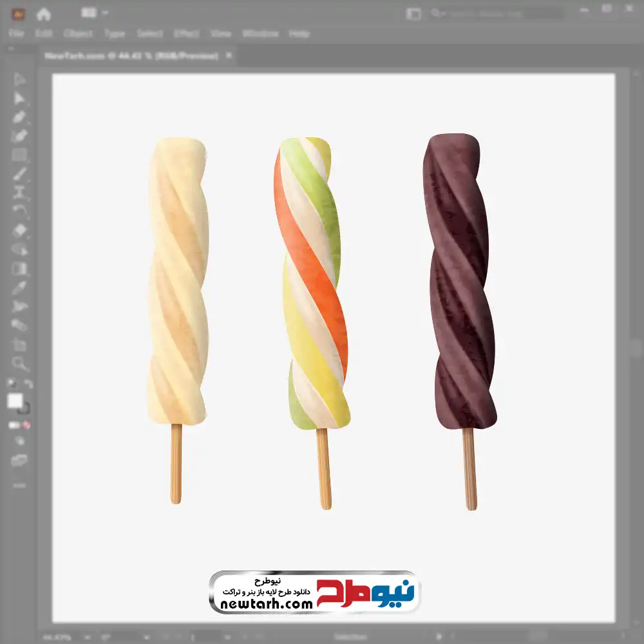Select the Zoom magnifier tool
This screenshot has height=644, width=644.
coord(19,364)
